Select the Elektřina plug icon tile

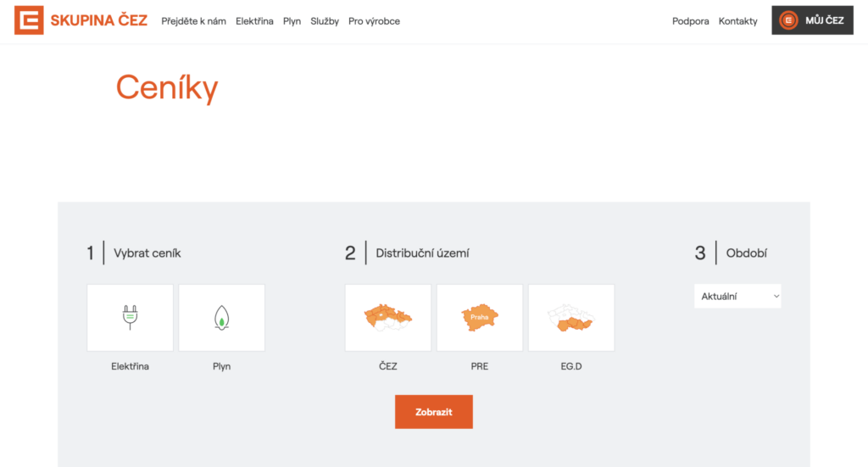point(130,317)
